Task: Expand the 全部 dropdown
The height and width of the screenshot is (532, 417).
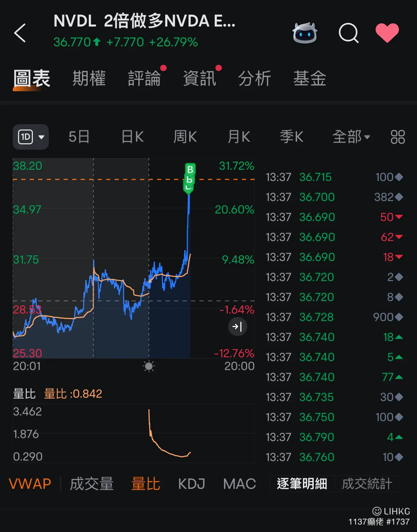Action: click(x=351, y=137)
